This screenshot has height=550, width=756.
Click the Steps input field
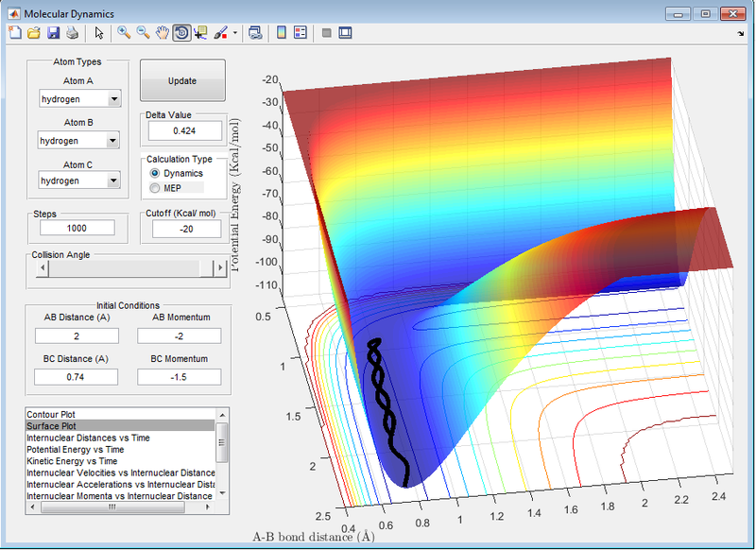point(77,228)
